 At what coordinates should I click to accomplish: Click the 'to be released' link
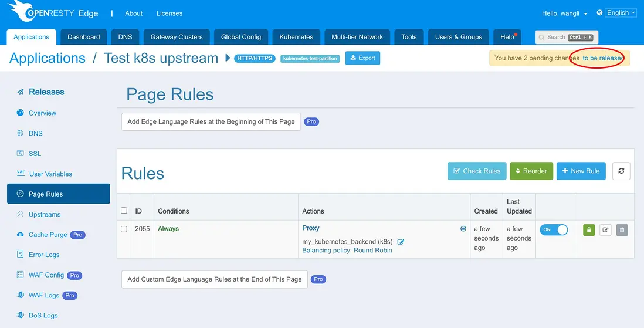click(x=602, y=58)
